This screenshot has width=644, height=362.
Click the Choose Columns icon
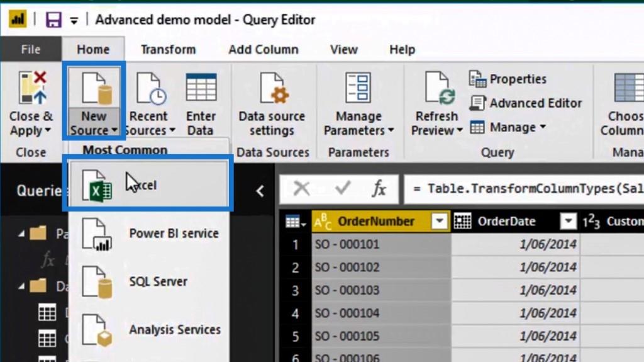click(628, 88)
